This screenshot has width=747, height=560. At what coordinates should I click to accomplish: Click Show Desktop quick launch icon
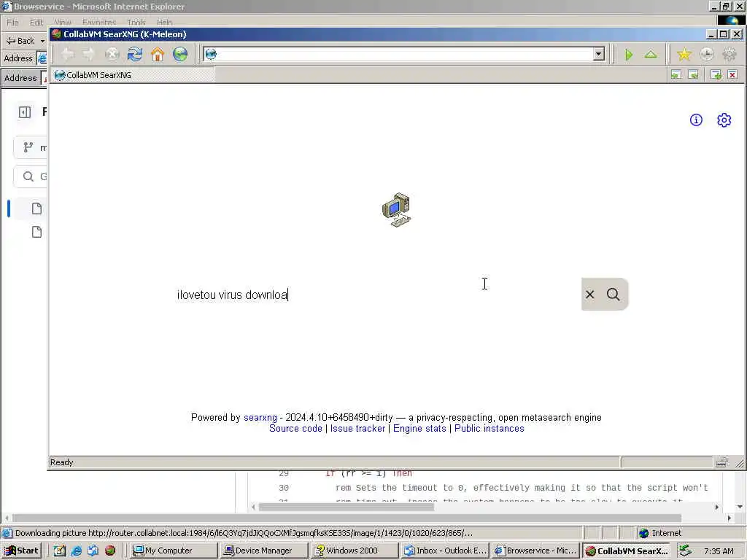59,551
